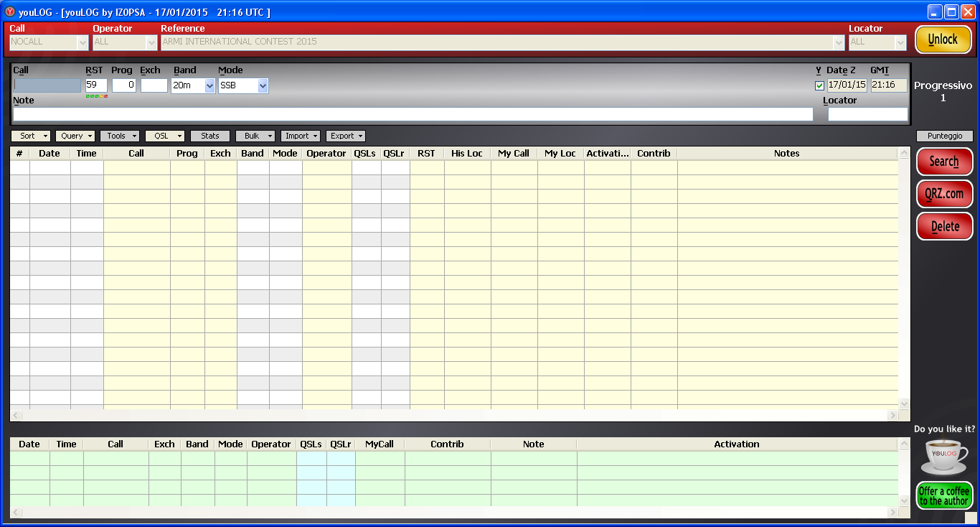980x527 pixels.
Task: Click the QSLs column header in main log
Action: click(366, 154)
